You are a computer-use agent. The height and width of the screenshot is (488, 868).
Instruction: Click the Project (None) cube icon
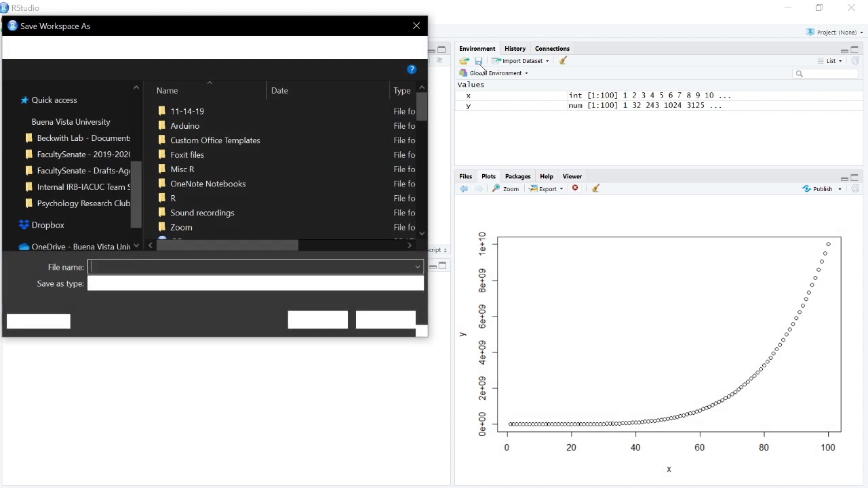[810, 33]
